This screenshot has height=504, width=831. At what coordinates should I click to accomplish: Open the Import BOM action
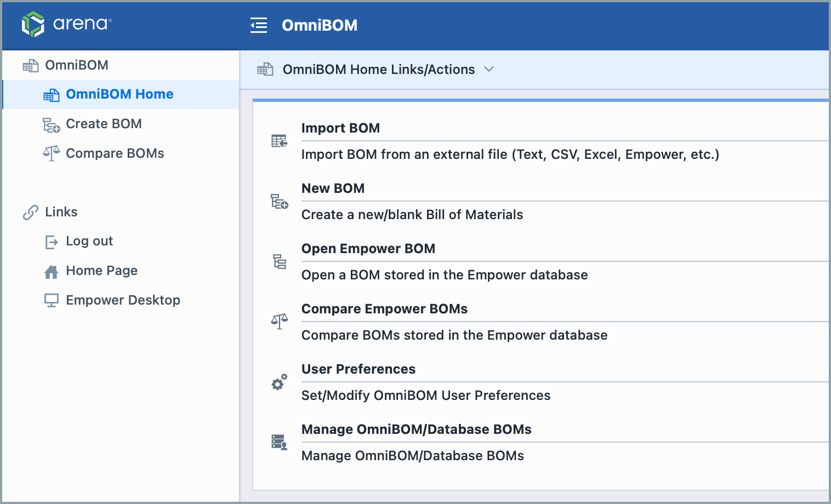click(x=340, y=128)
